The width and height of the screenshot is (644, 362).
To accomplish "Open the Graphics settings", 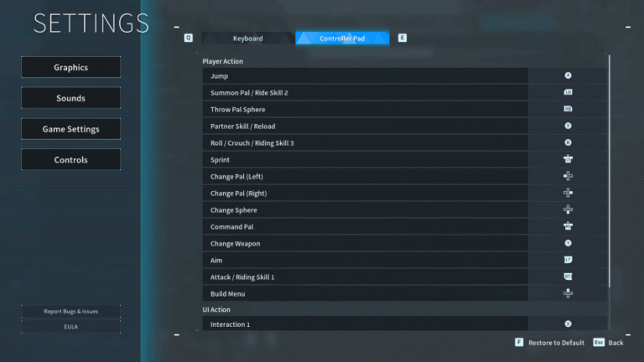I will [70, 67].
